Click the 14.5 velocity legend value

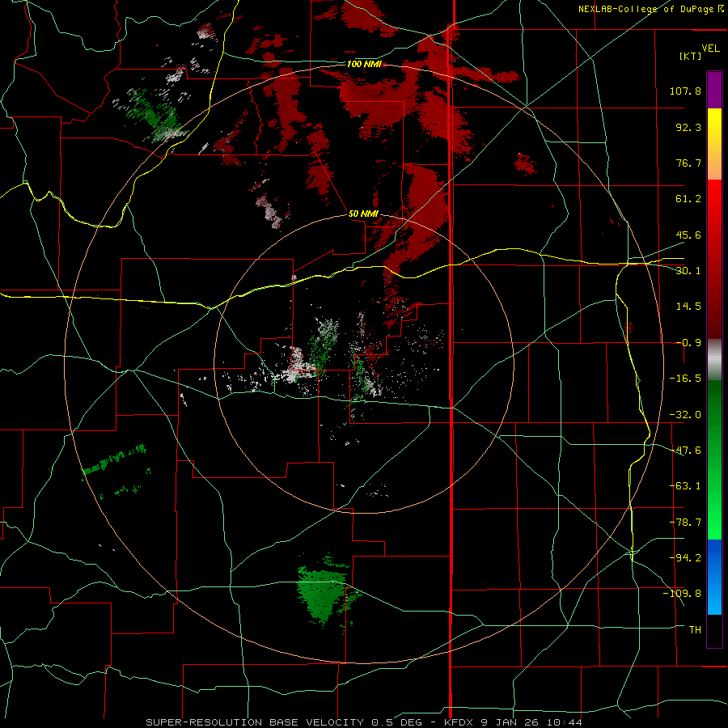click(x=688, y=307)
